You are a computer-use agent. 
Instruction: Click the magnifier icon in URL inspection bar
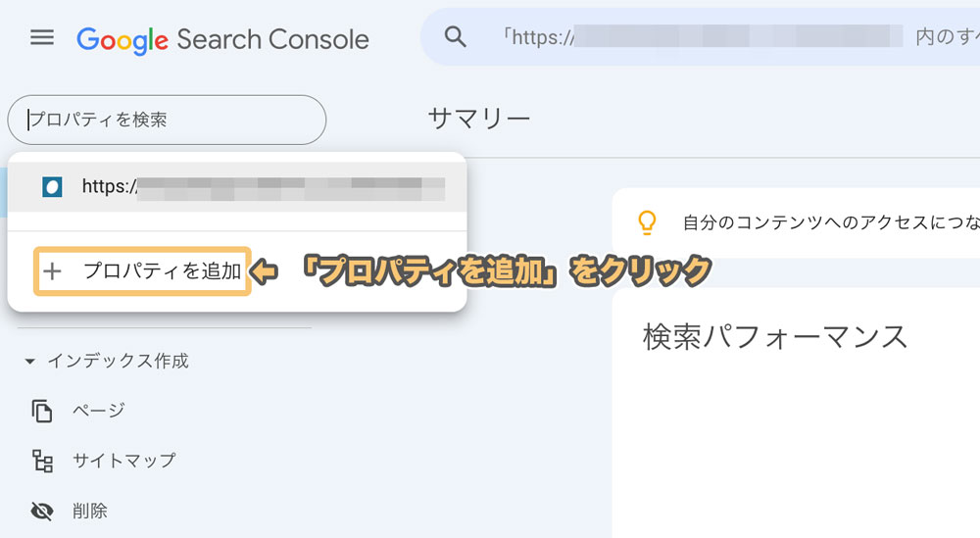pyautogui.click(x=455, y=37)
